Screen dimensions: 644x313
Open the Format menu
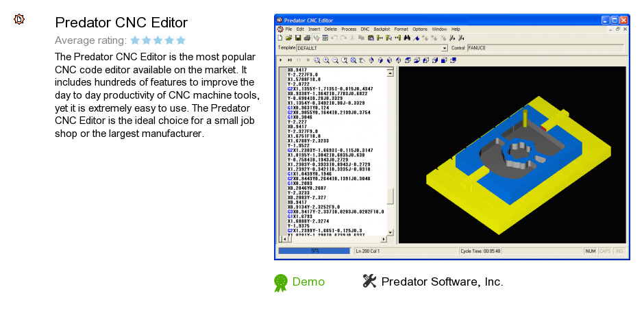(401, 29)
